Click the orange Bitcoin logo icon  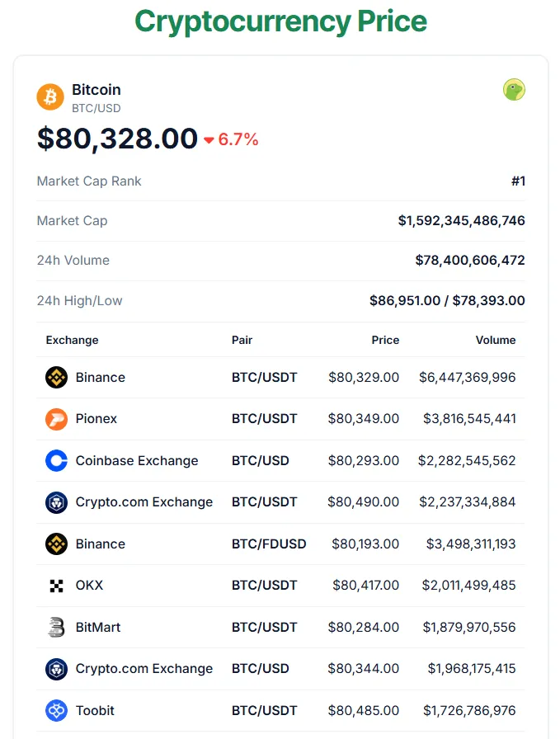pyautogui.click(x=50, y=96)
